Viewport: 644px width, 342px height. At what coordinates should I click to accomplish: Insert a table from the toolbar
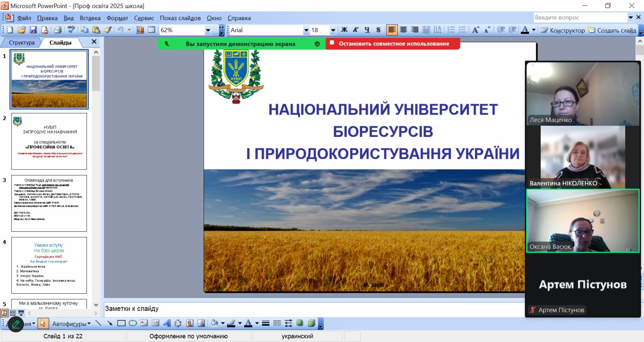point(151,30)
